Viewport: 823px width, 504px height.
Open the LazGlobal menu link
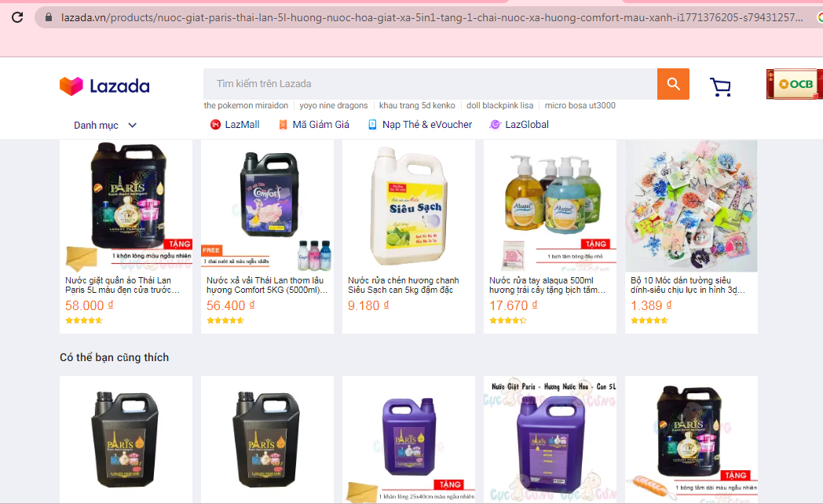click(527, 125)
